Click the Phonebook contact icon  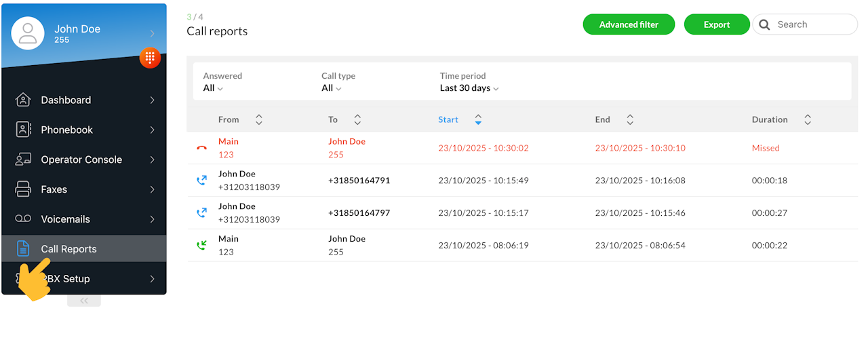pyautogui.click(x=23, y=130)
